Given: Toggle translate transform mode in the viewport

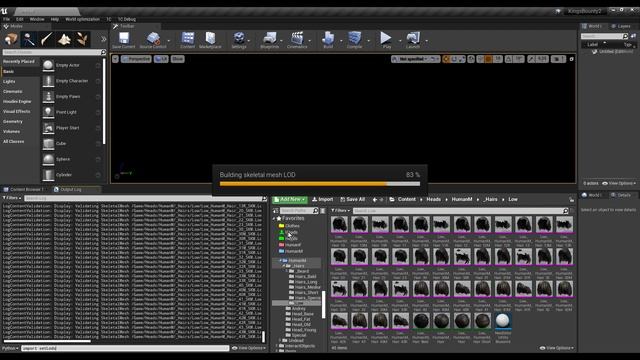Looking at the screenshot, I should click(446, 59).
